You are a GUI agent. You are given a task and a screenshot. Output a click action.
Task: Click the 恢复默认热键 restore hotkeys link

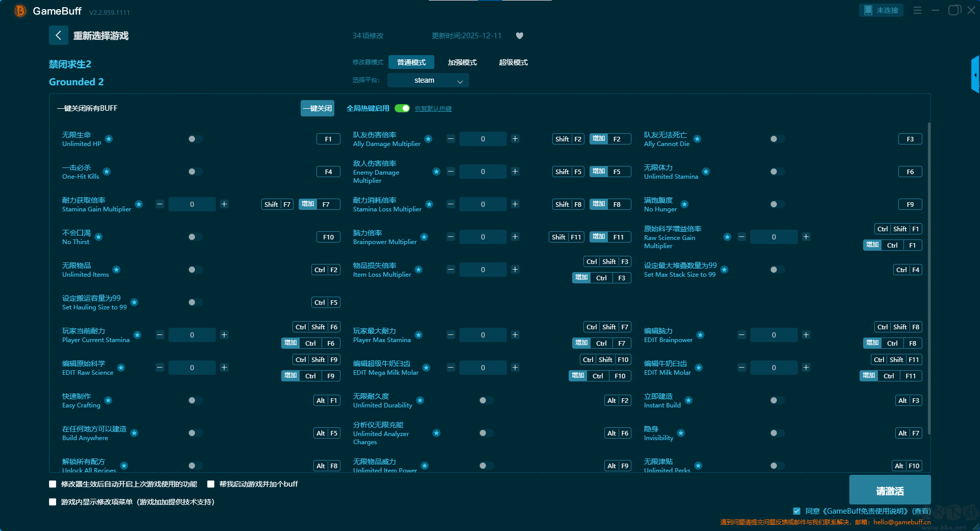click(x=433, y=109)
